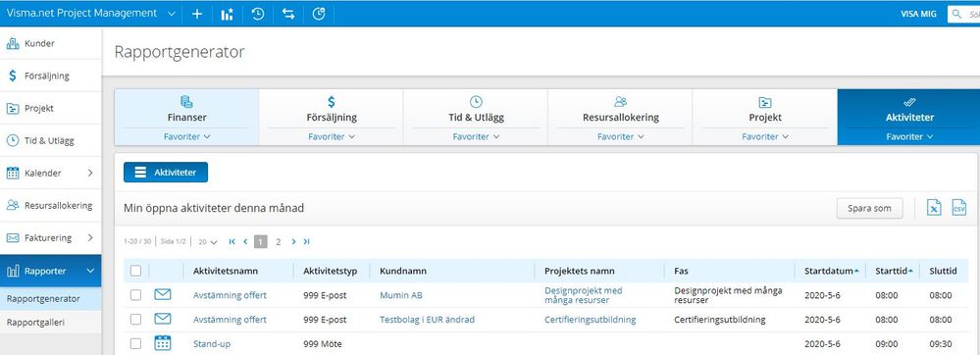Click the search magnifier icon
Image resolution: width=980 pixels, height=355 pixels.
(956, 14)
